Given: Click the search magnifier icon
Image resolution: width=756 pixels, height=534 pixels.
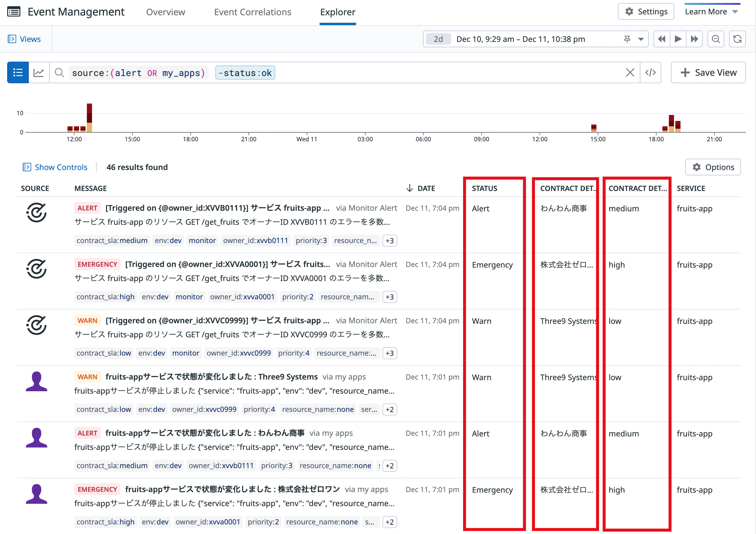Looking at the screenshot, I should 59,72.
